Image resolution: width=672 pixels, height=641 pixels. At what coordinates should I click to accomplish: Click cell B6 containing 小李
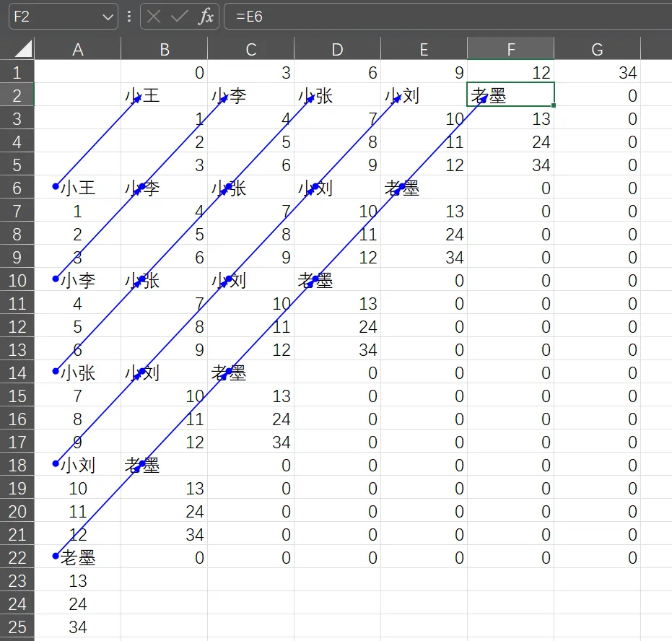coord(164,188)
